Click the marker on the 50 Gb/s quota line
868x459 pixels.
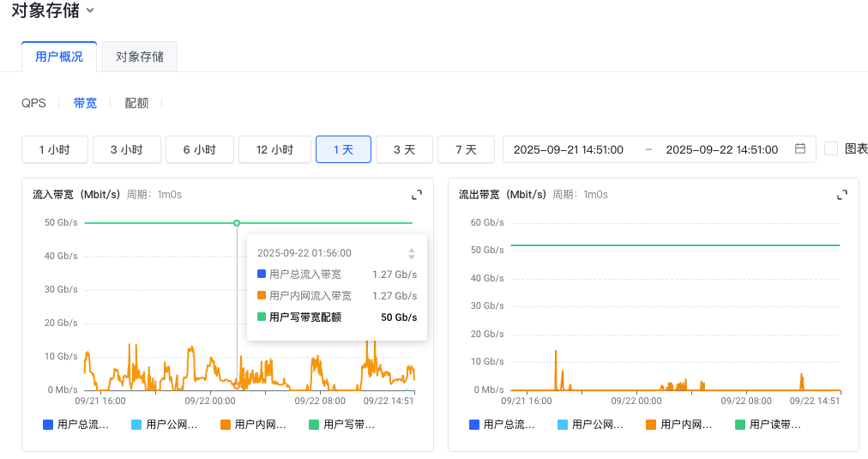click(237, 223)
